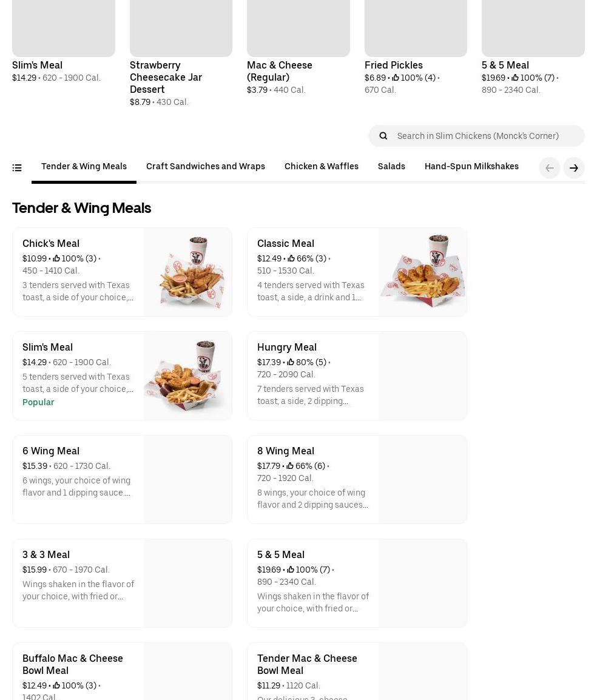The width and height of the screenshot is (597, 700).
Task: Click the Chick's Meal photo
Action: 187,272
